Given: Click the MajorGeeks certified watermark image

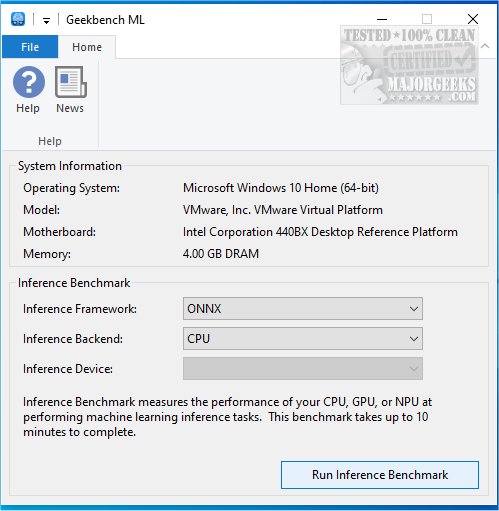Looking at the screenshot, I should coord(409,65).
